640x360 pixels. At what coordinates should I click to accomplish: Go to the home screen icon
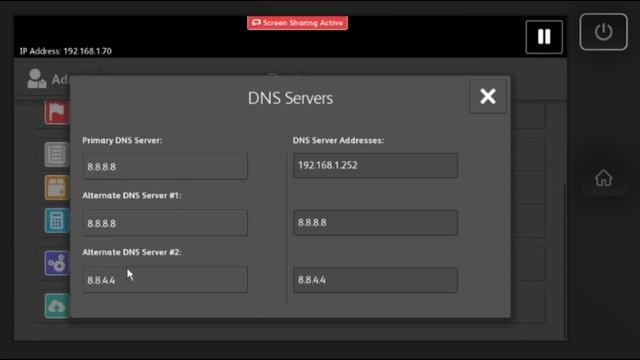603,178
